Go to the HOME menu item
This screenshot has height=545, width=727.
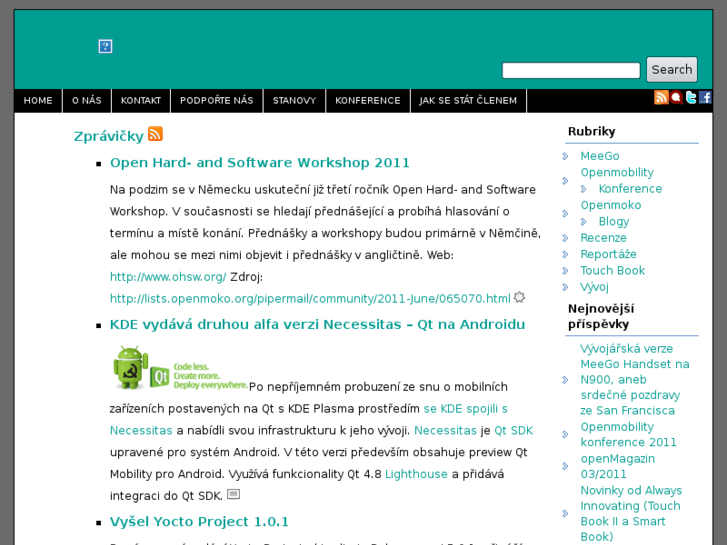tap(38, 101)
